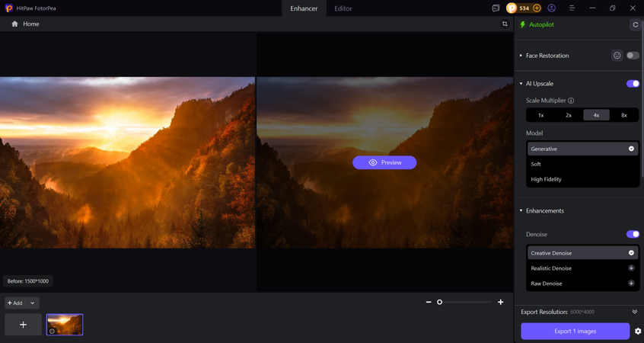Select the Generative model option
The width and height of the screenshot is (644, 343).
click(x=582, y=149)
